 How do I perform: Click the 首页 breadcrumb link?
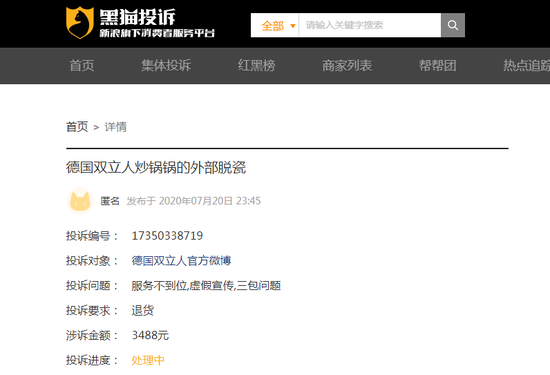(x=77, y=127)
